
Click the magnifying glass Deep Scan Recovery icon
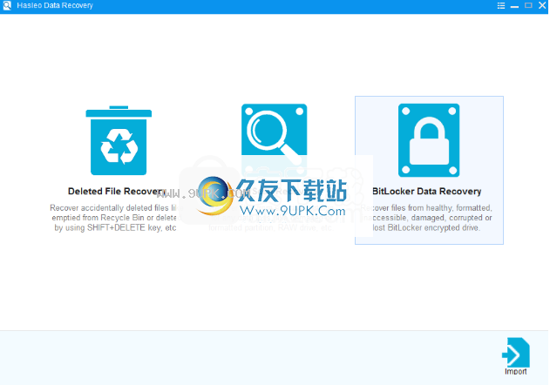pyautogui.click(x=275, y=136)
